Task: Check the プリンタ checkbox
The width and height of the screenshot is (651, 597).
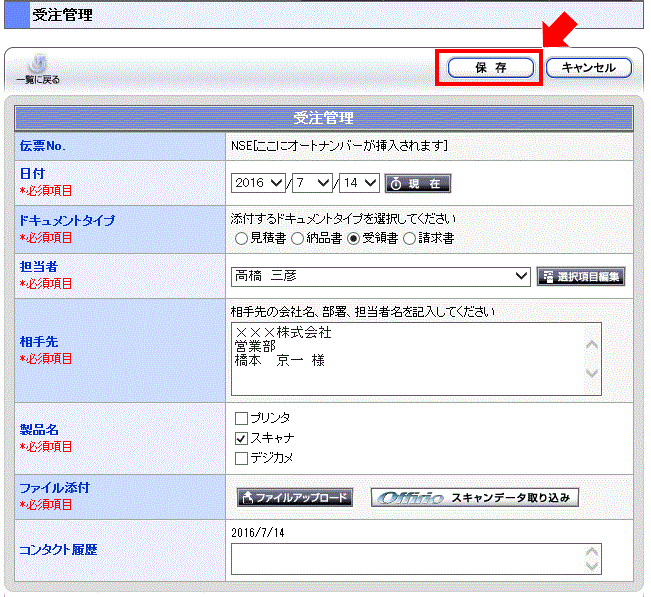Action: (240, 418)
